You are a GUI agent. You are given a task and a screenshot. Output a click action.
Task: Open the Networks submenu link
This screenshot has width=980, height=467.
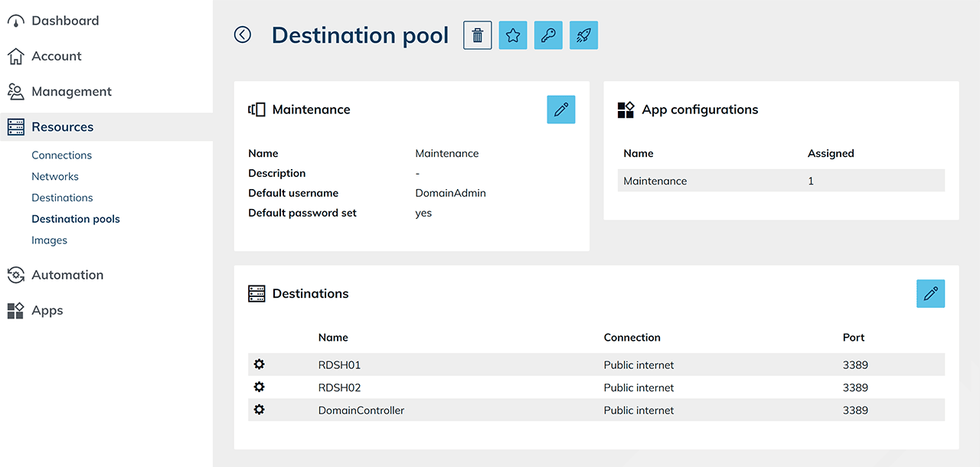(x=55, y=176)
